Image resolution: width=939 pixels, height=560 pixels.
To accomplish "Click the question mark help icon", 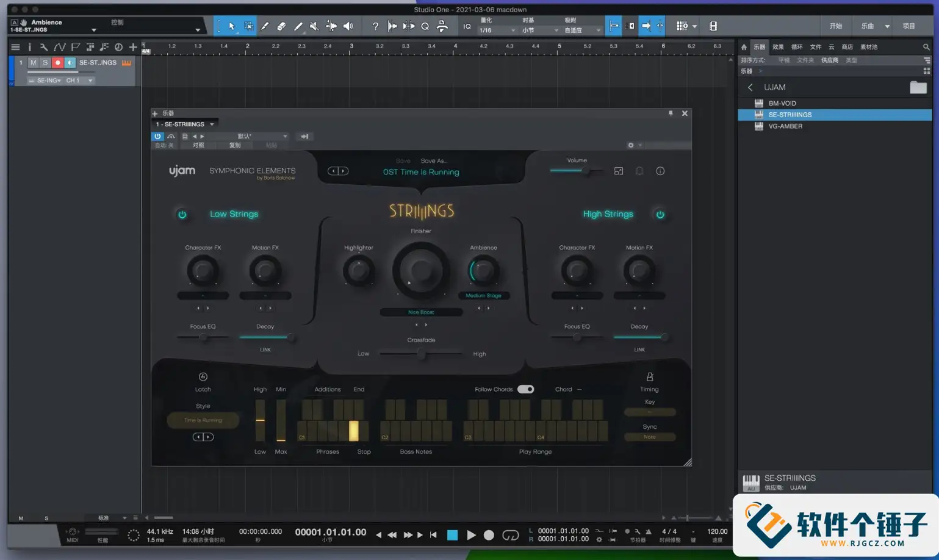I will coord(375,26).
